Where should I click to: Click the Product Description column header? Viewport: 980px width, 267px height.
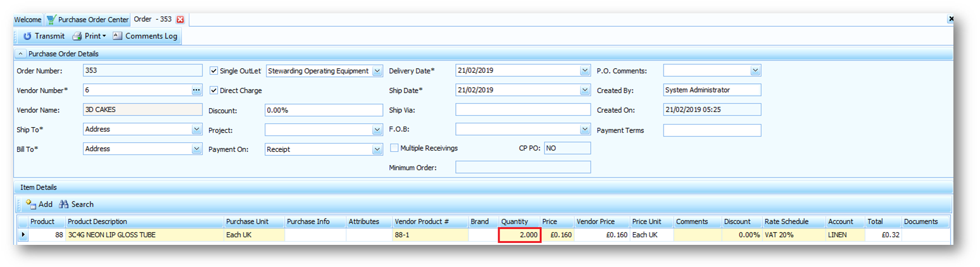coord(144,221)
